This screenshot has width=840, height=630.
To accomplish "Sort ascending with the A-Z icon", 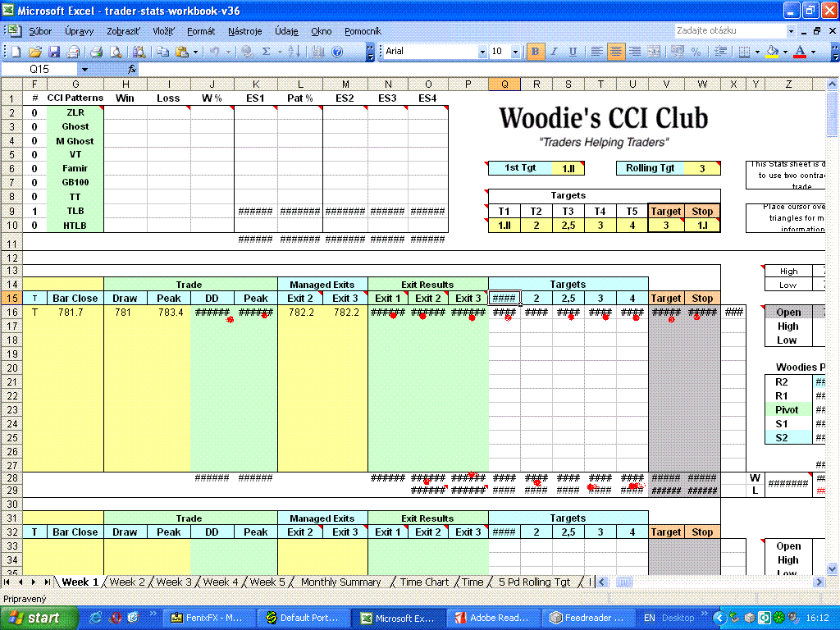I will (294, 52).
